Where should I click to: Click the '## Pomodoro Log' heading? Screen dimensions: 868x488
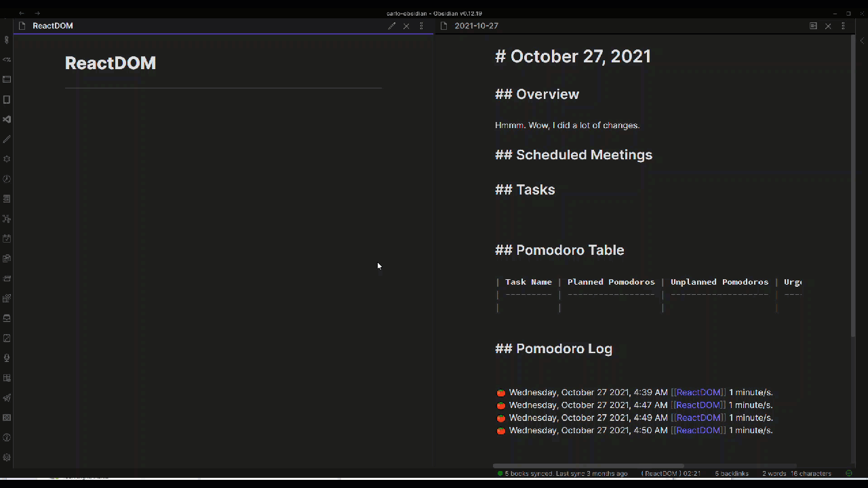pos(553,349)
